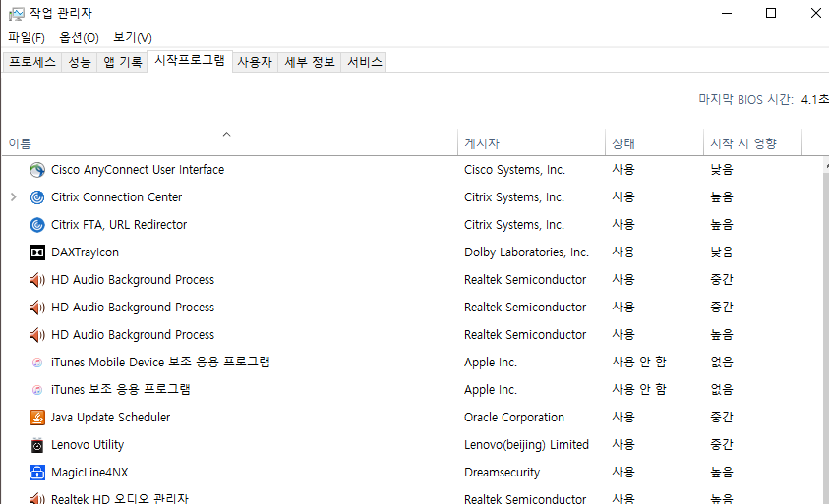This screenshot has width=829, height=504.
Task: Select the Cisco AnyConnect User Interface row
Action: 412,170
